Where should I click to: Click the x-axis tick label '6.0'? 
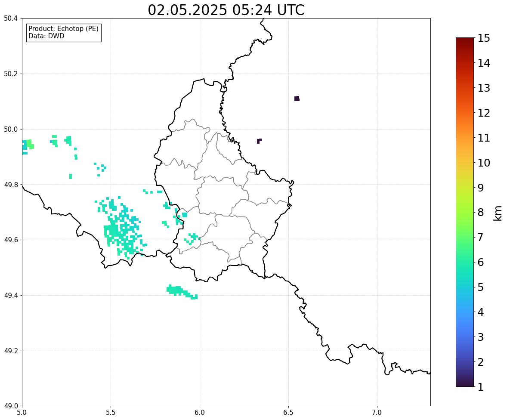pos(200,412)
